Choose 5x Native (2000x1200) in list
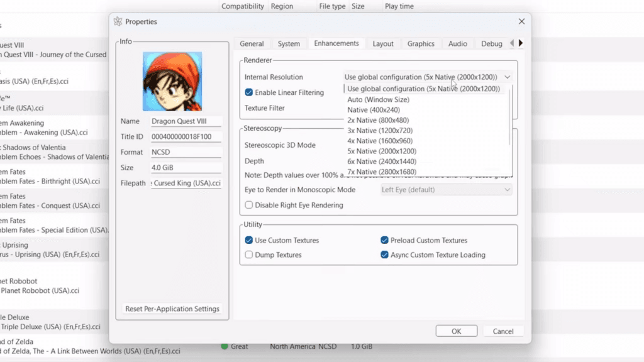 click(382, 151)
